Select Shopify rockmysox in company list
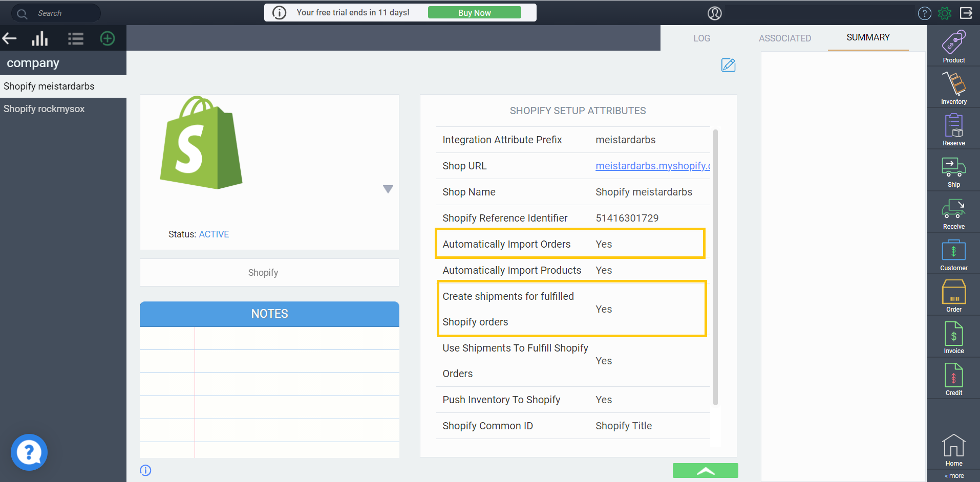This screenshot has width=980, height=482. 63,109
